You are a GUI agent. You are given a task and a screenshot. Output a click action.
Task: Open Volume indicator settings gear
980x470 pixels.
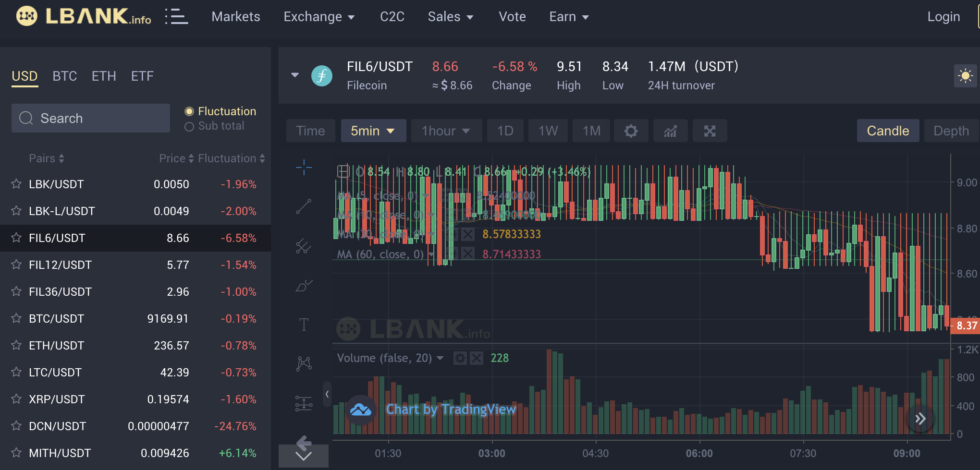tap(460, 358)
